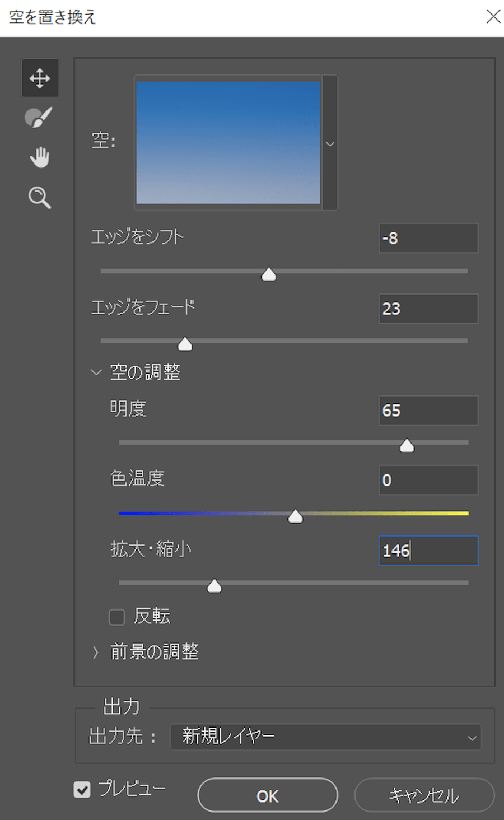Expand the 前景の調整 section
Viewport: 504px width, 820px height.
point(96,652)
